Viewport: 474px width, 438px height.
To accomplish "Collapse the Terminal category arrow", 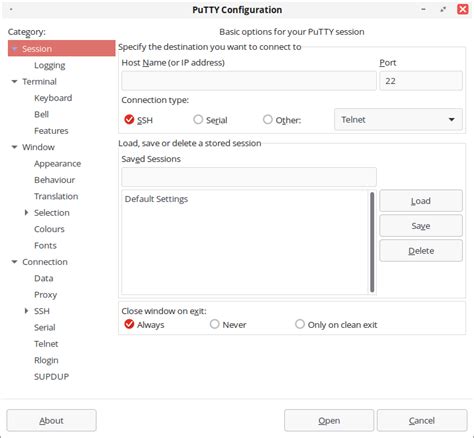I will pos(14,81).
